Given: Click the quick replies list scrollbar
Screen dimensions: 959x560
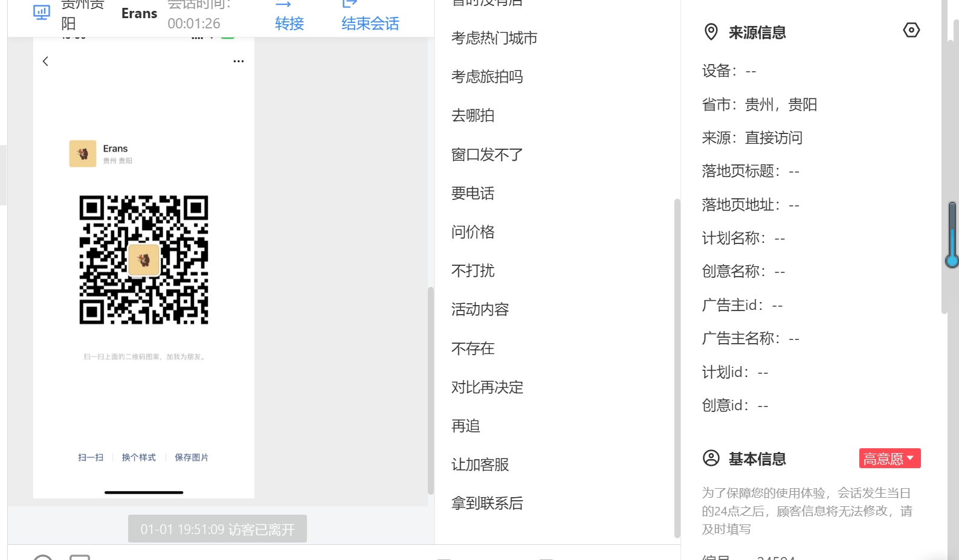Looking at the screenshot, I should pyautogui.click(x=677, y=368).
